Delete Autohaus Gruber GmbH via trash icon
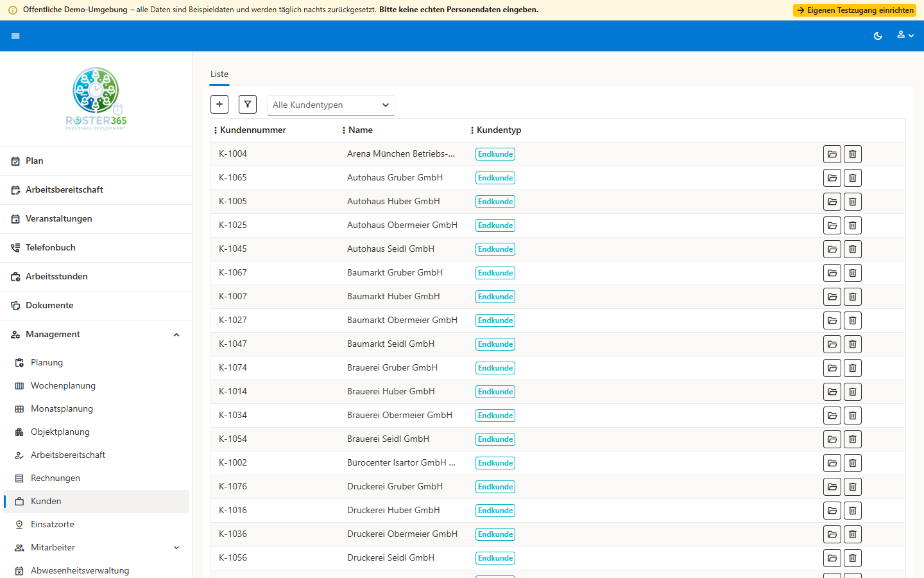The image size is (924, 578). click(x=853, y=178)
